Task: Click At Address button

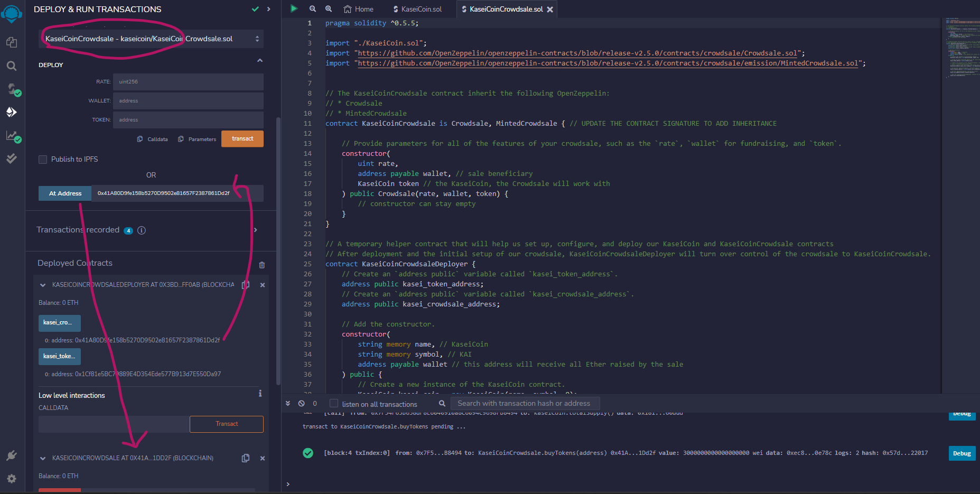Action: click(x=65, y=193)
